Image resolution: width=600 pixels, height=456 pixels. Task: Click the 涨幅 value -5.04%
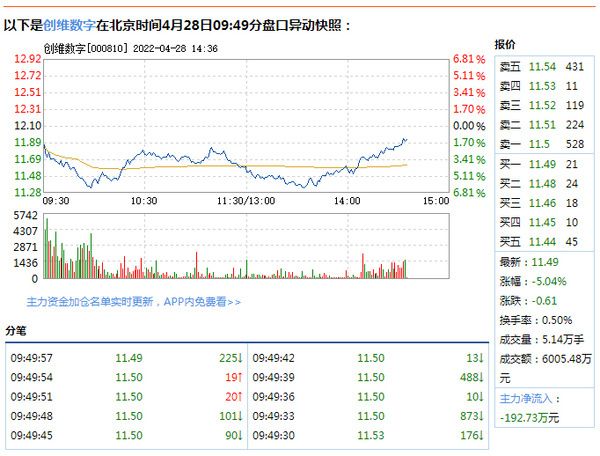pos(549,281)
